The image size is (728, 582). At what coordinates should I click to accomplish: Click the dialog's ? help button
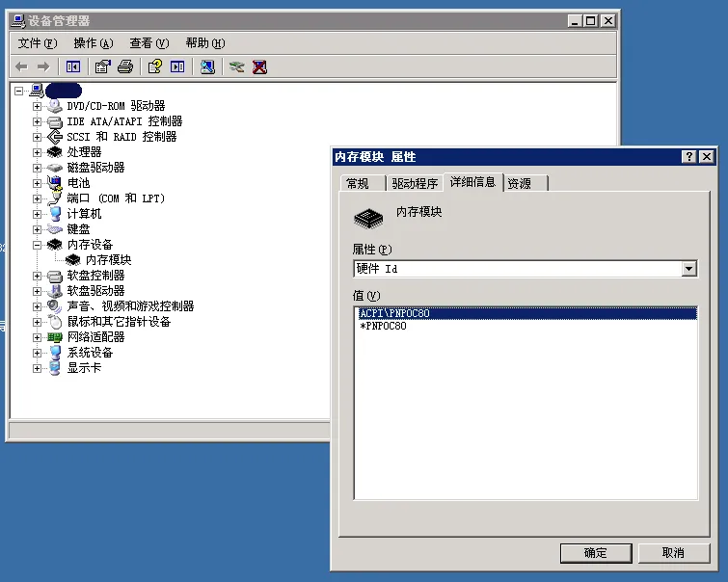click(x=689, y=156)
